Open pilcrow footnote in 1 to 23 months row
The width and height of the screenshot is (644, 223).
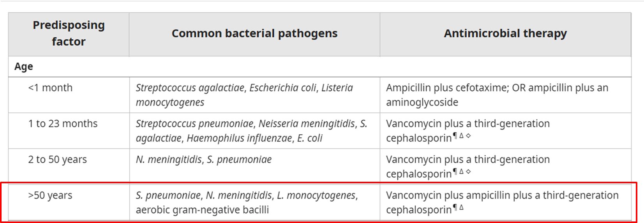click(455, 136)
